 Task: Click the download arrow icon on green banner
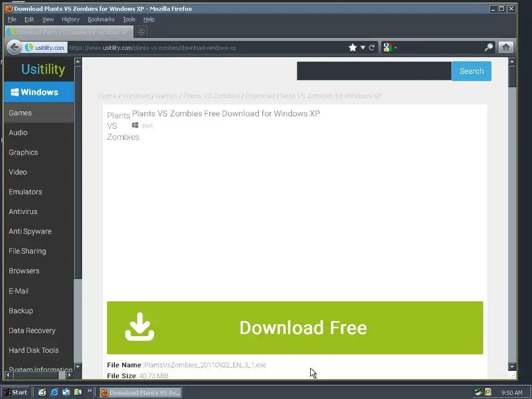click(x=139, y=326)
